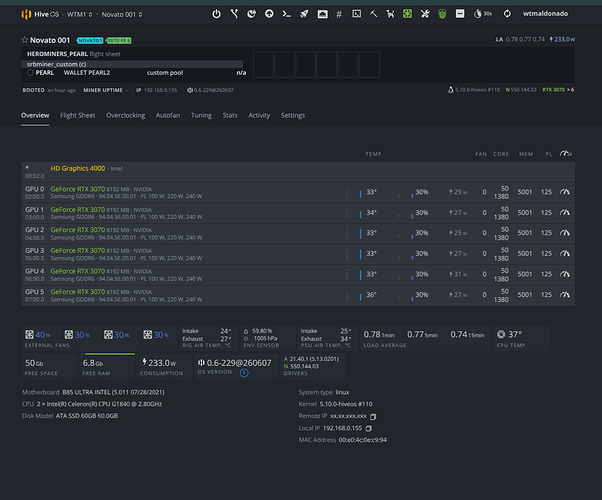602x500 pixels.
Task: Click the MAC address 00:e0:4c:0e:c9:94
Action: (363, 440)
